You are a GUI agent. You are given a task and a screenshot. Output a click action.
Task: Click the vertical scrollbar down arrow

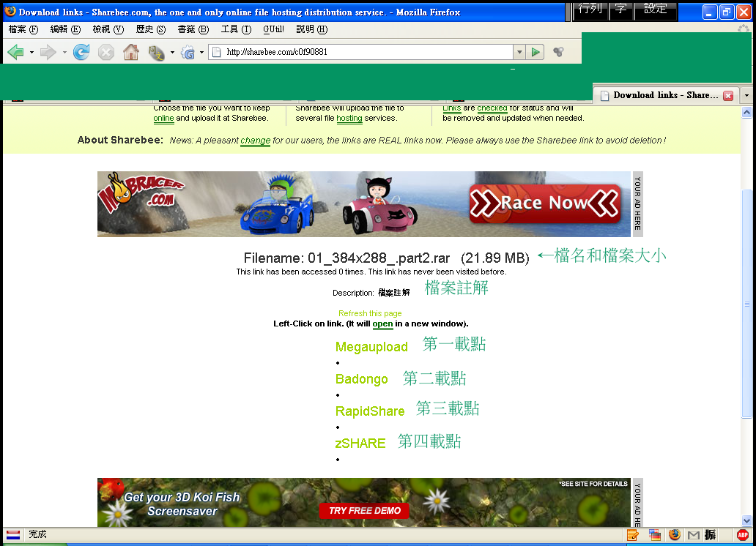tap(746, 520)
